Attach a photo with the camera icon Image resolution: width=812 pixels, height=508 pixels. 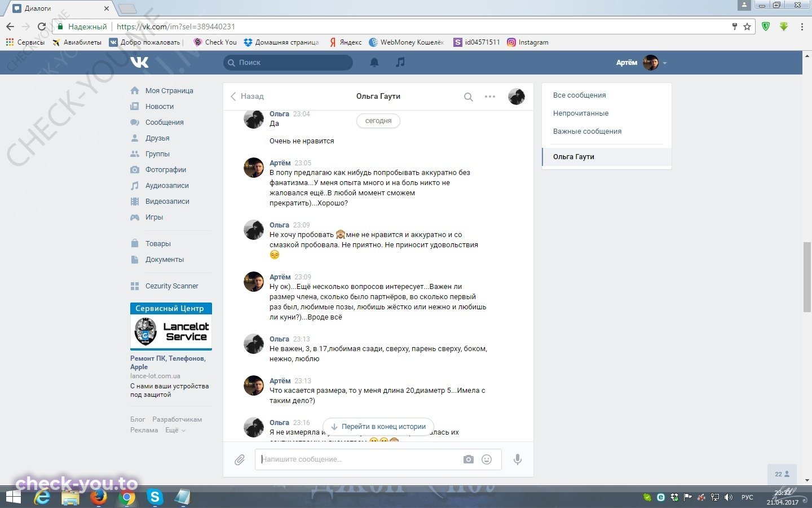[x=469, y=459]
